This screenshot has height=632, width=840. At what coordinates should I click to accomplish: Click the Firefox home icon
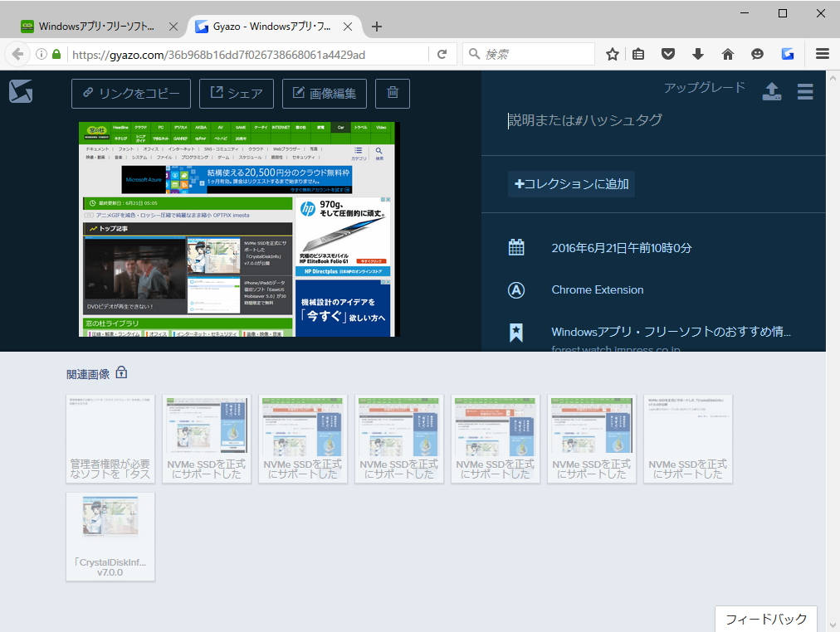[727, 54]
